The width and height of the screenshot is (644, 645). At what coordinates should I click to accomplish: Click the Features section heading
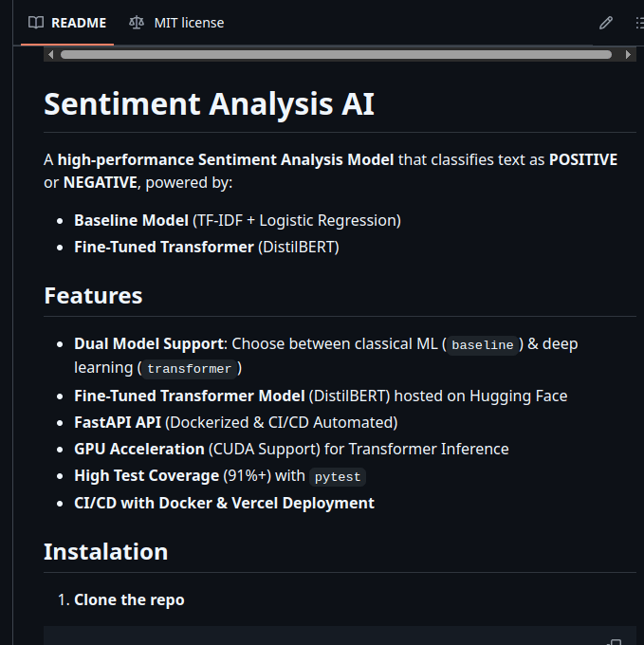coord(93,295)
